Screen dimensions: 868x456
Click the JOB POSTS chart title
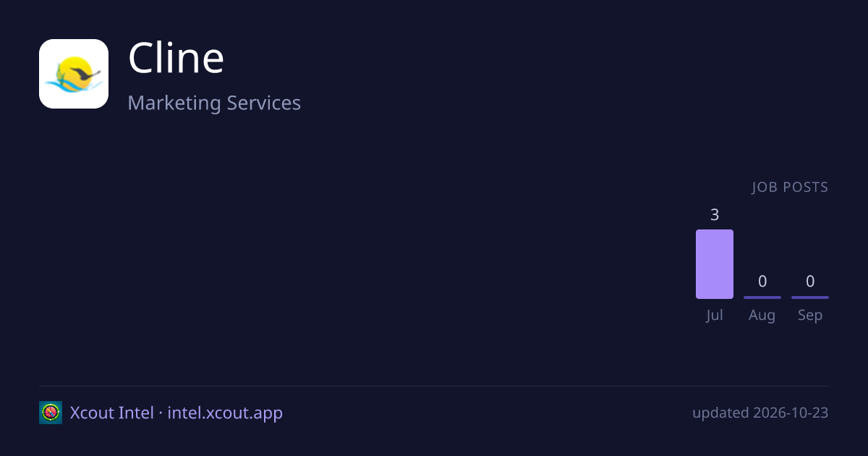[x=790, y=187]
